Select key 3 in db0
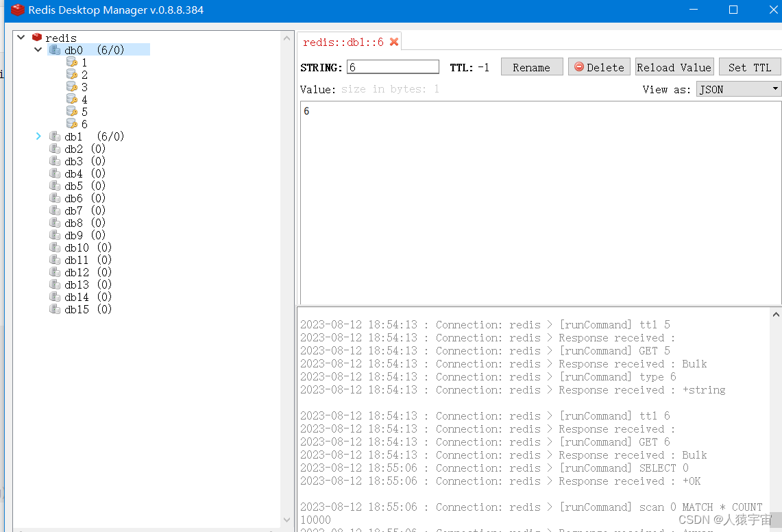 point(84,87)
